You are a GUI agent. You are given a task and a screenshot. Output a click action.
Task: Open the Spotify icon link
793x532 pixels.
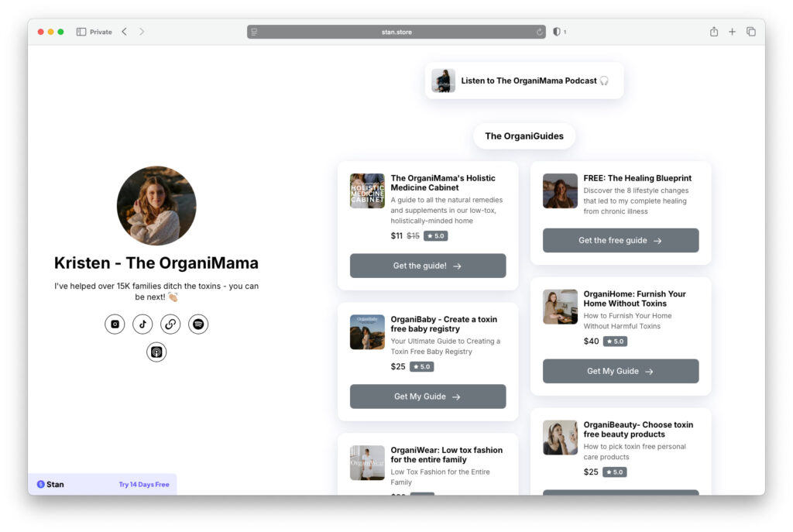(198, 324)
